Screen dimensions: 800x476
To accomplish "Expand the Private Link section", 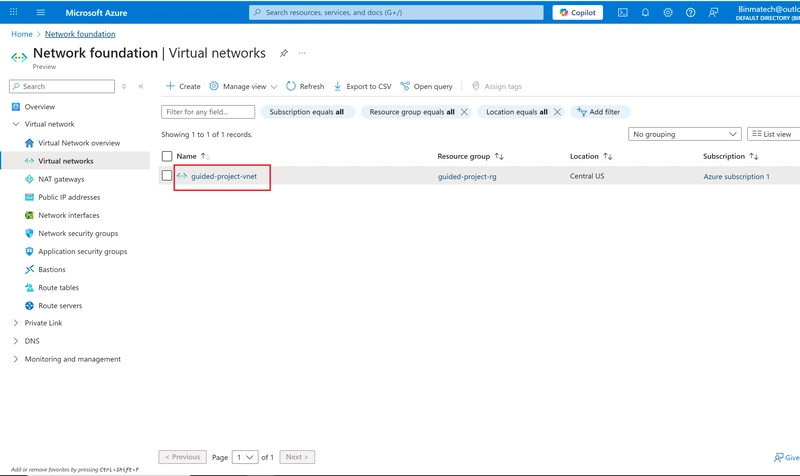I will [16, 323].
